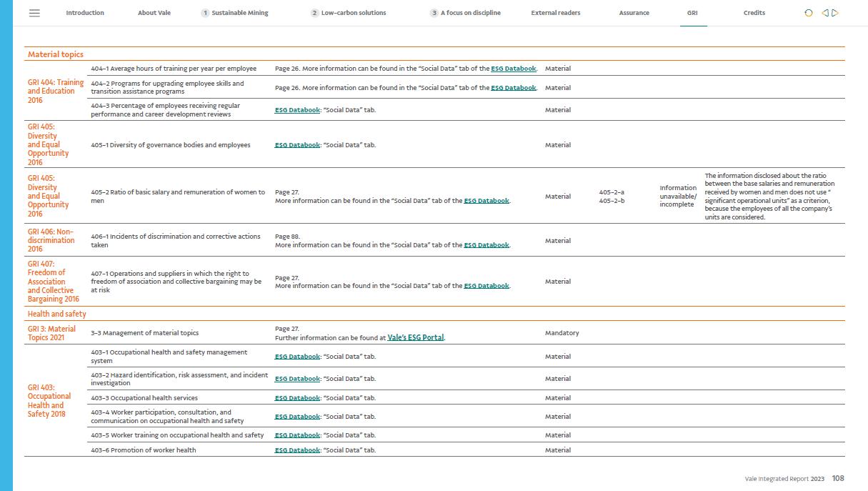Open ESG Databook link in 404-1 row
The width and height of the screenshot is (868, 491).
point(513,69)
